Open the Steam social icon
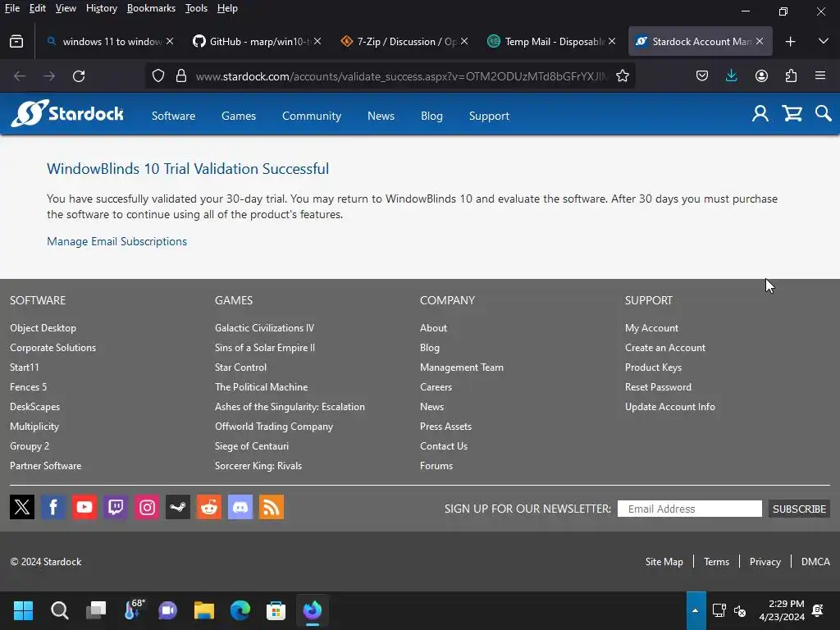 pyautogui.click(x=178, y=507)
